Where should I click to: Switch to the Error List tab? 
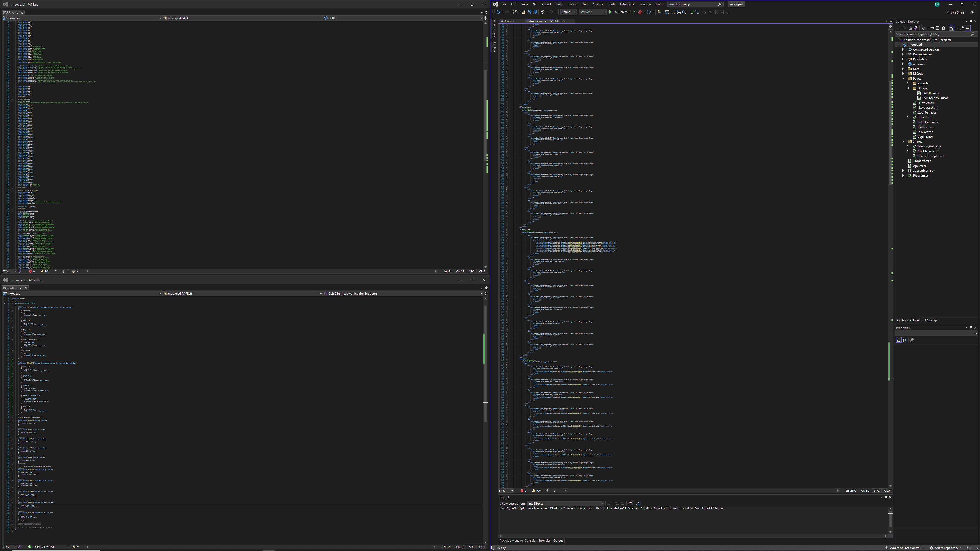pos(544,540)
